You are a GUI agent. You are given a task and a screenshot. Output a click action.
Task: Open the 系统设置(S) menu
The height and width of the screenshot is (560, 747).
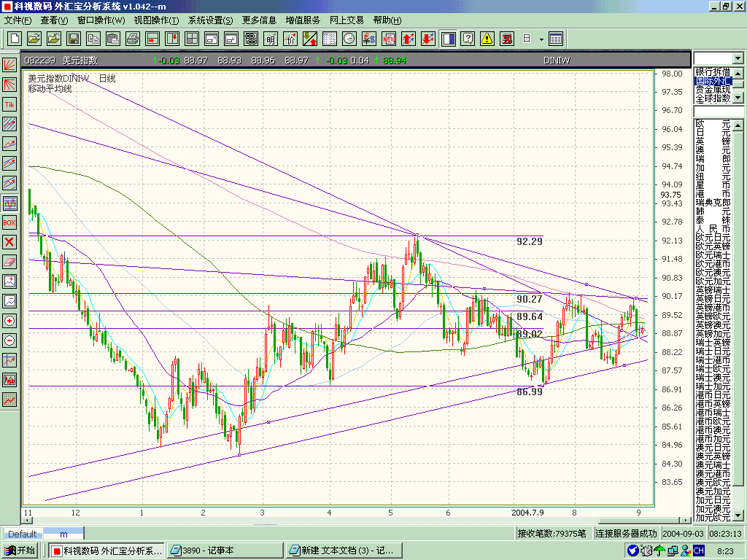211,20
